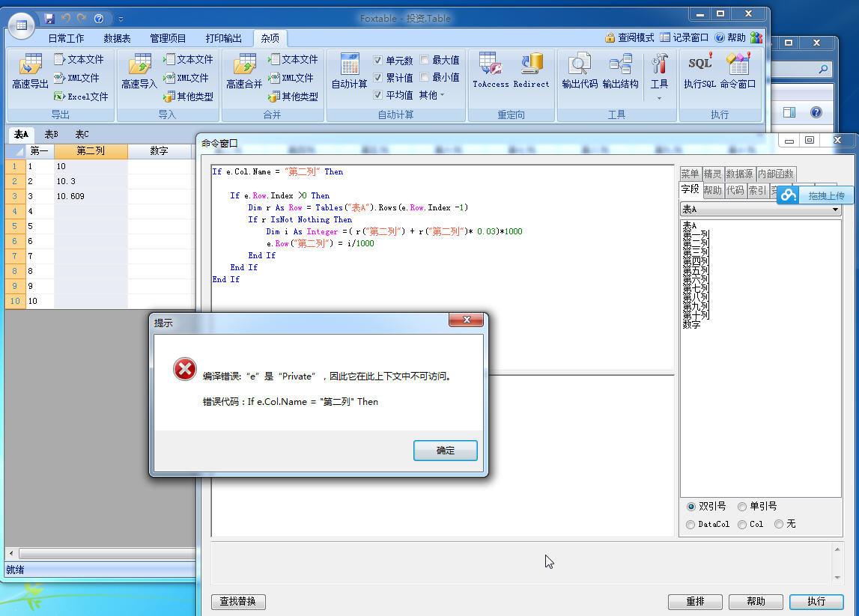Open 记录窗口 from the ribbon header
The height and width of the screenshot is (616, 859).
point(685,37)
